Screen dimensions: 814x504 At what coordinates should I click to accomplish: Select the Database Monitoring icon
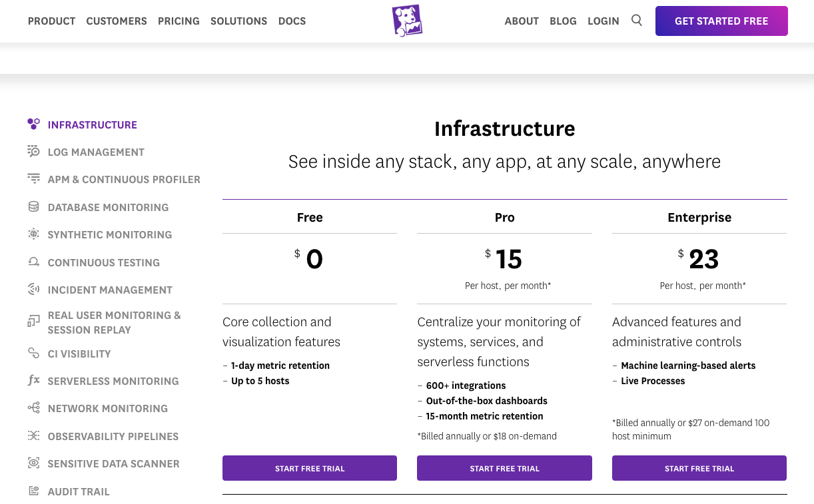(x=33, y=206)
